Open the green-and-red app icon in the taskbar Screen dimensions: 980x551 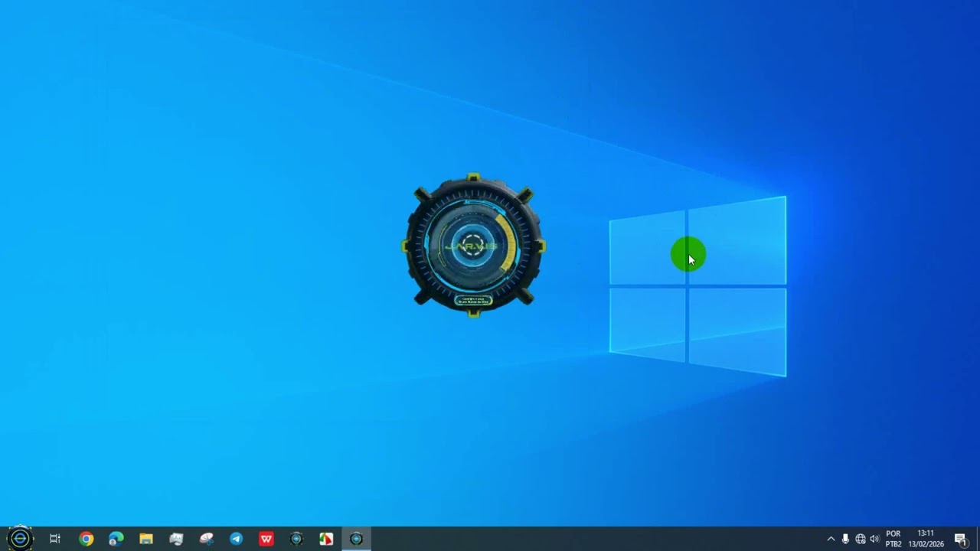point(326,539)
